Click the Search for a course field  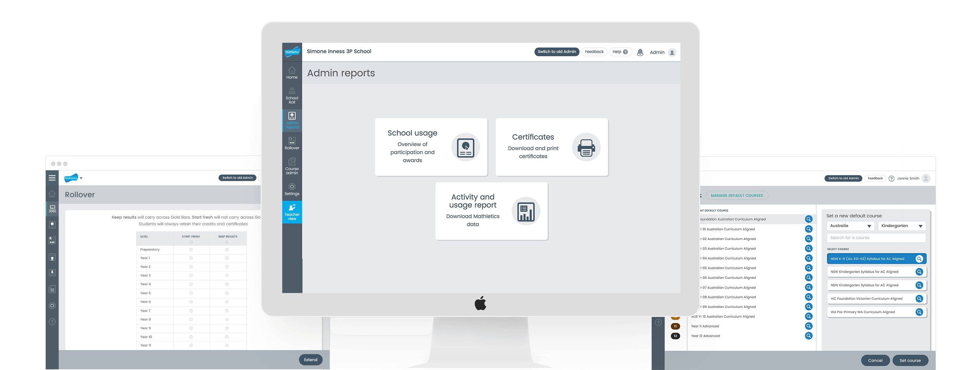(876, 238)
